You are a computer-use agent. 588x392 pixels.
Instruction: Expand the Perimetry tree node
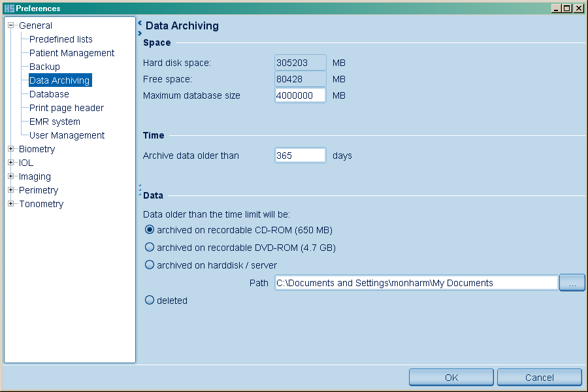(11, 190)
